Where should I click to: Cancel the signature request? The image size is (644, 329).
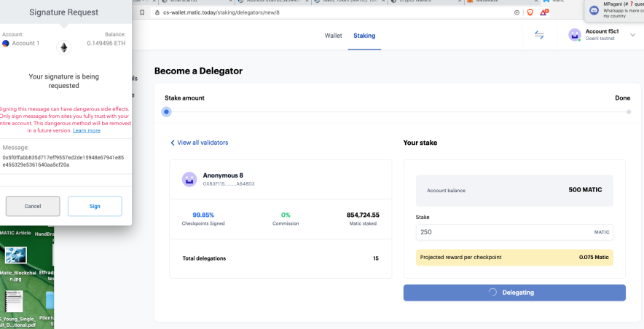click(33, 206)
